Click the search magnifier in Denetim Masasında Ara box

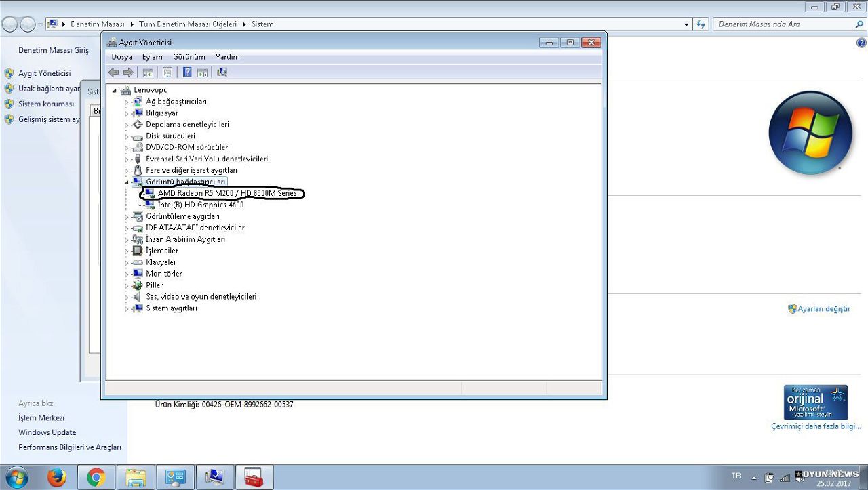pyautogui.click(x=859, y=24)
